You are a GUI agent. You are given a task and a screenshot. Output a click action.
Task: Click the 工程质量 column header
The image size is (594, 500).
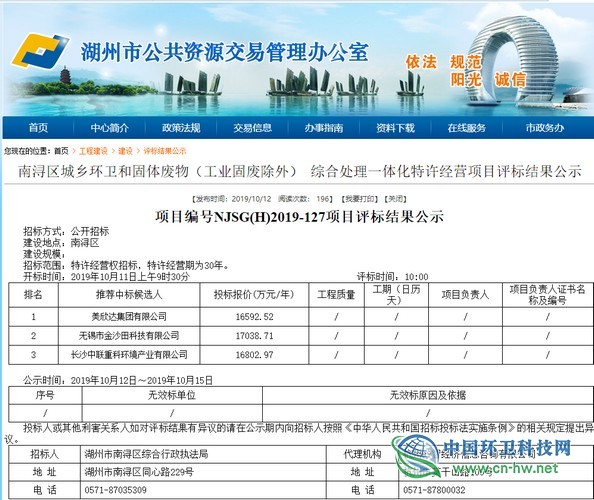pos(336,295)
